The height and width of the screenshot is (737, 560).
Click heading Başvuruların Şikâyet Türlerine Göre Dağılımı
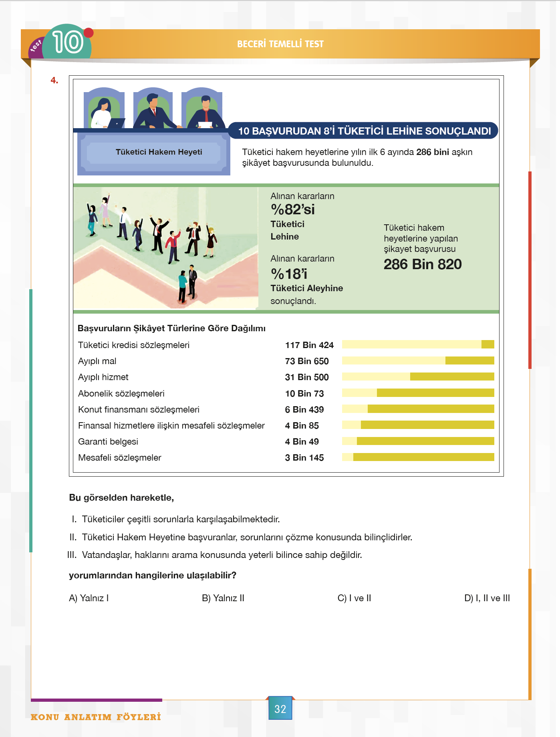[x=171, y=328]
